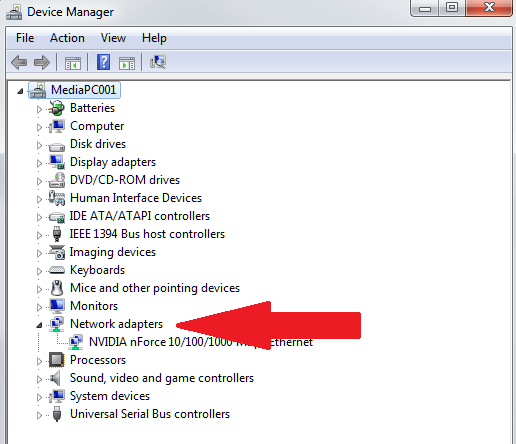
Task: Expand the Monitors node arrow
Action: point(39,307)
